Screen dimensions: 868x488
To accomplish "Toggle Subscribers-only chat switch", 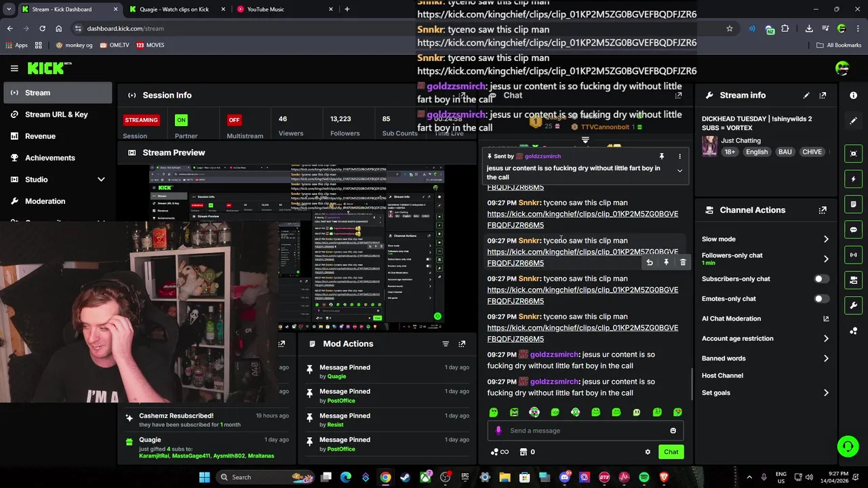I will pyautogui.click(x=821, y=279).
